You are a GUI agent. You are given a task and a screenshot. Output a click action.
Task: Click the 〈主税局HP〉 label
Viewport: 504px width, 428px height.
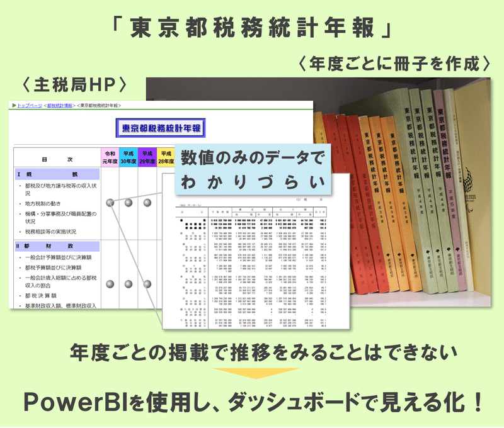74,85
